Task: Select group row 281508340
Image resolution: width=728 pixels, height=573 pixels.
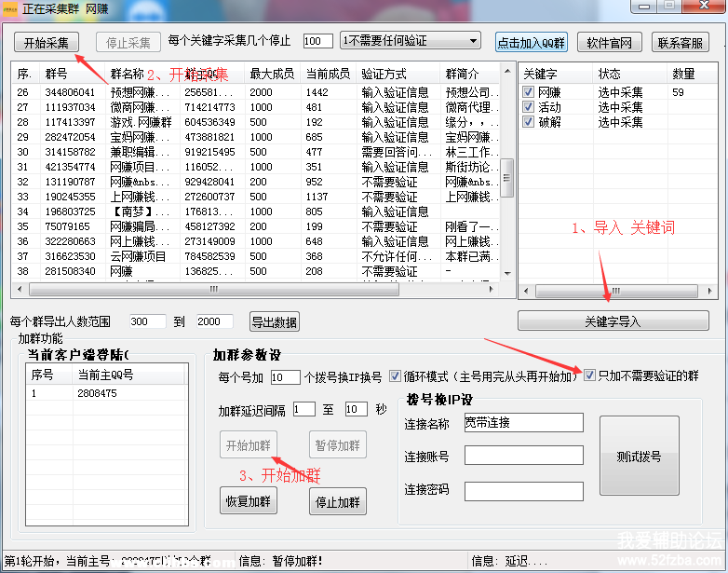Action: pyautogui.click(x=256, y=270)
